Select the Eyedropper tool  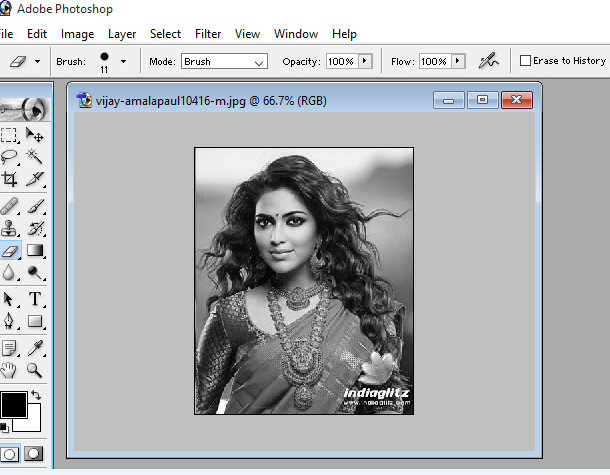tap(34, 348)
